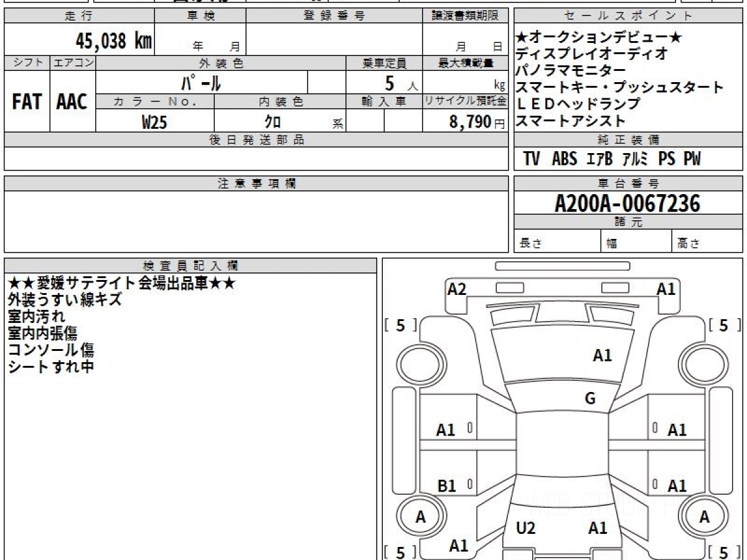The image size is (747, 560).
Task: Click the FAT shift value
Action: click(27, 102)
